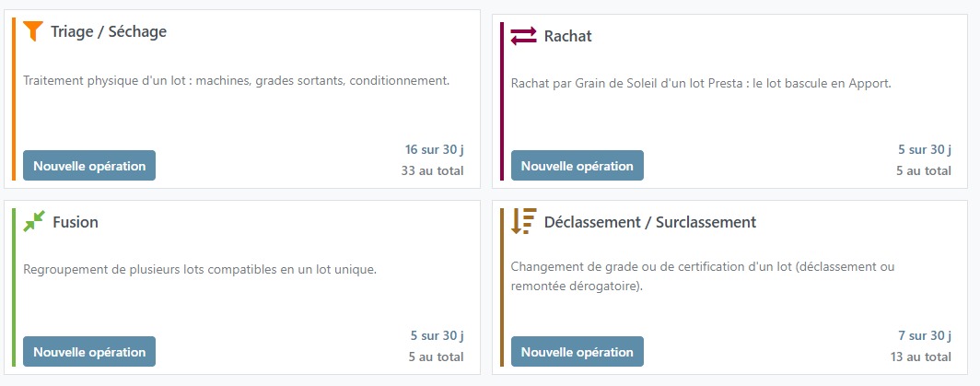Screen dimensions: 980x386
Task: Create a new Rachat operation
Action: pos(577,166)
